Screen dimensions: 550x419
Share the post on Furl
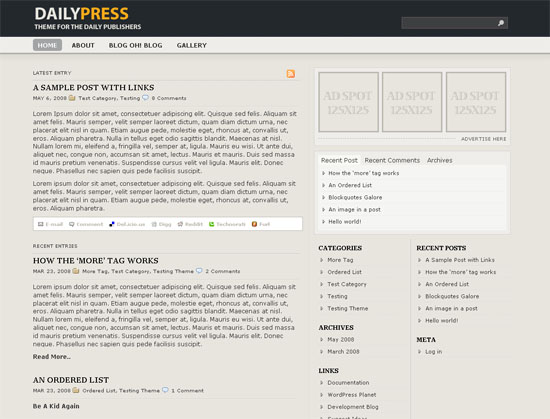pos(261,224)
